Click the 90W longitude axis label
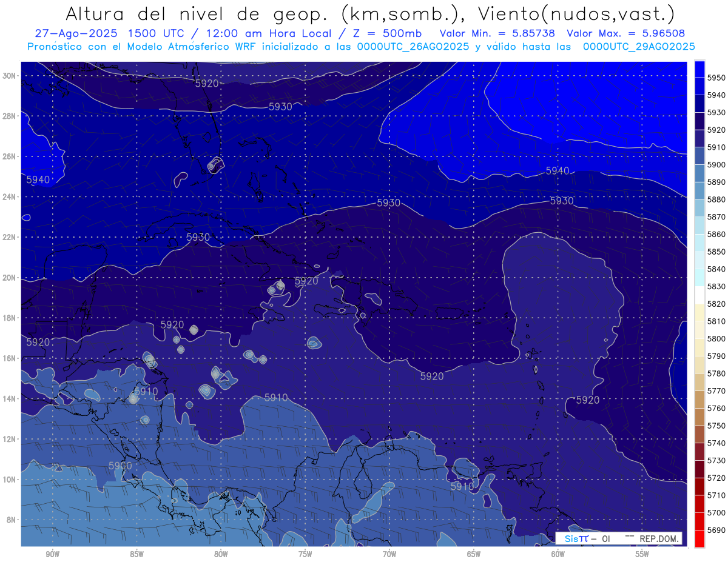The height and width of the screenshot is (562, 728). [52, 554]
